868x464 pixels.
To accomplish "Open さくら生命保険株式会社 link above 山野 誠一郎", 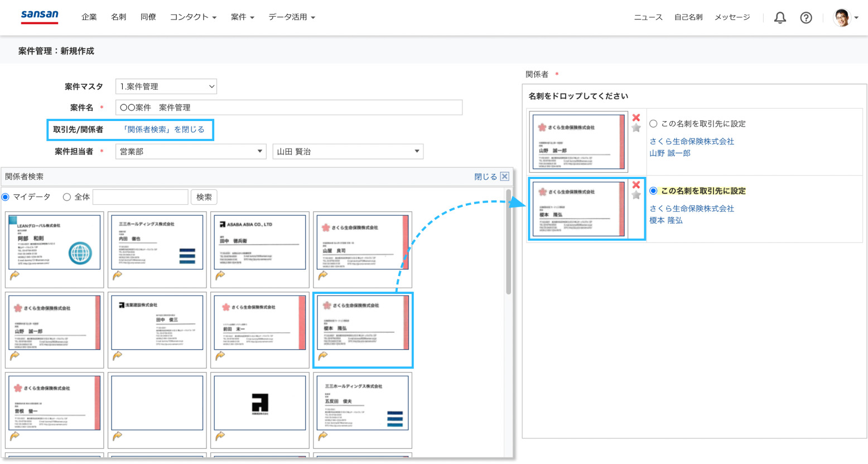I will point(692,142).
